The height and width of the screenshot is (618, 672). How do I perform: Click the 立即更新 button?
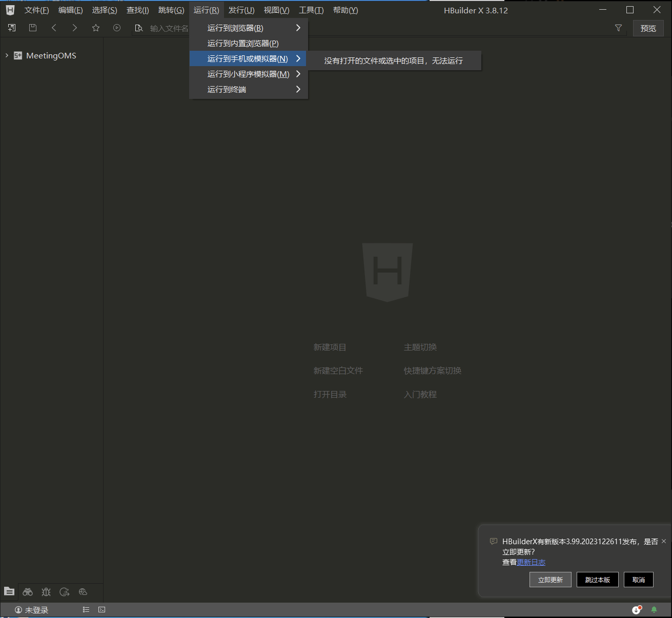tap(550, 580)
